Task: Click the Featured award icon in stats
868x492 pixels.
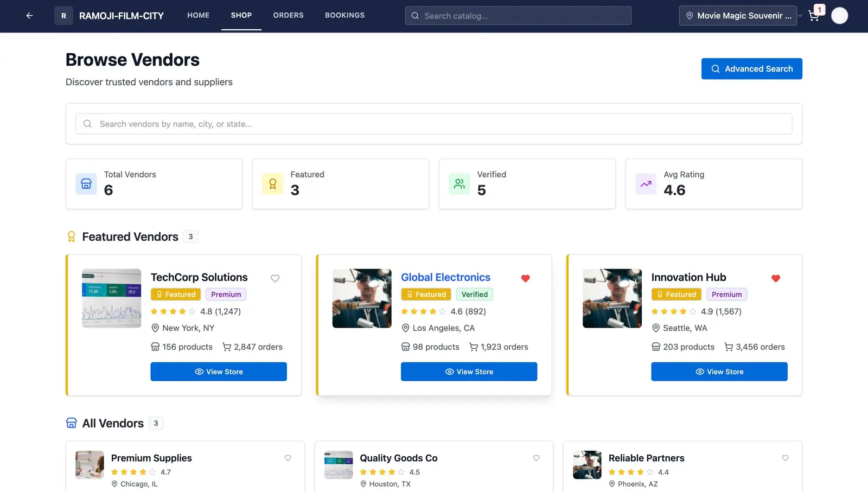Action: [273, 184]
